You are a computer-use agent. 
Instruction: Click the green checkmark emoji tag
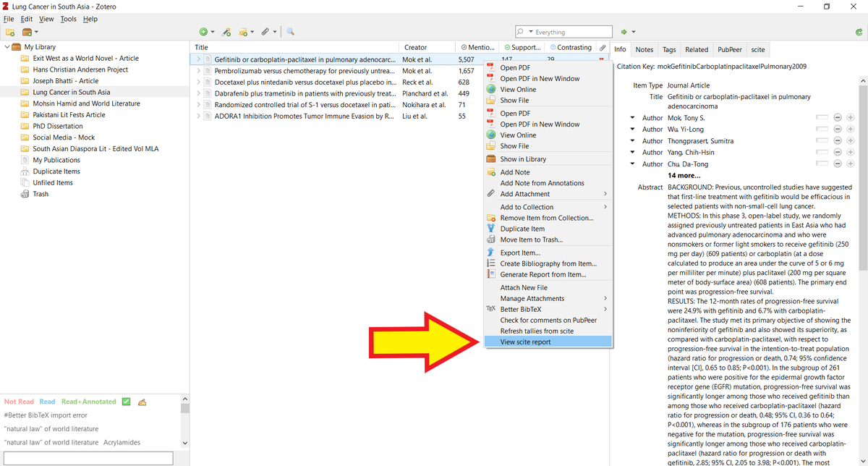coord(127,402)
